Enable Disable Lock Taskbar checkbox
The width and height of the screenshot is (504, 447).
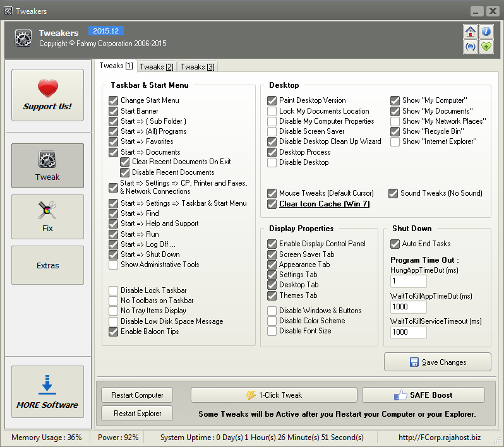coord(113,290)
